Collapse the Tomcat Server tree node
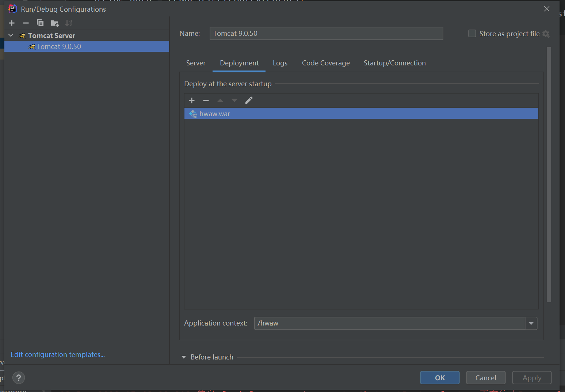565x392 pixels. 11,35
